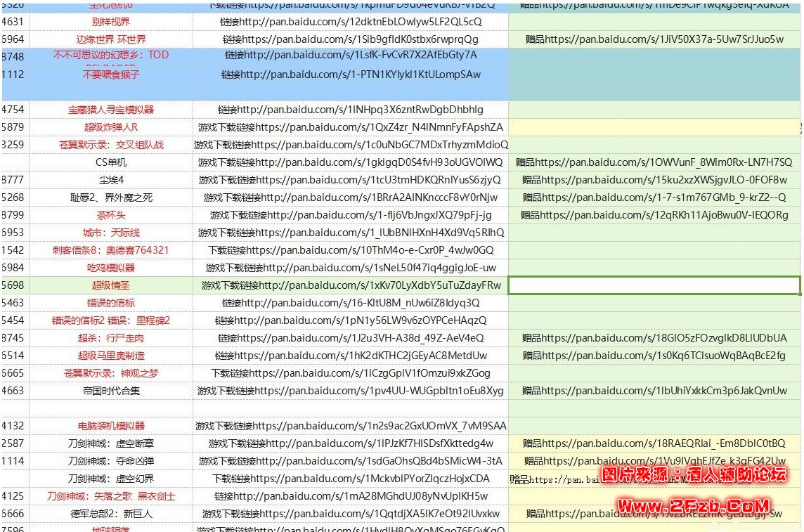The width and height of the screenshot is (804, 532).
Task: Select the 边缘世界 环世界 name cell
Action: (x=111, y=39)
